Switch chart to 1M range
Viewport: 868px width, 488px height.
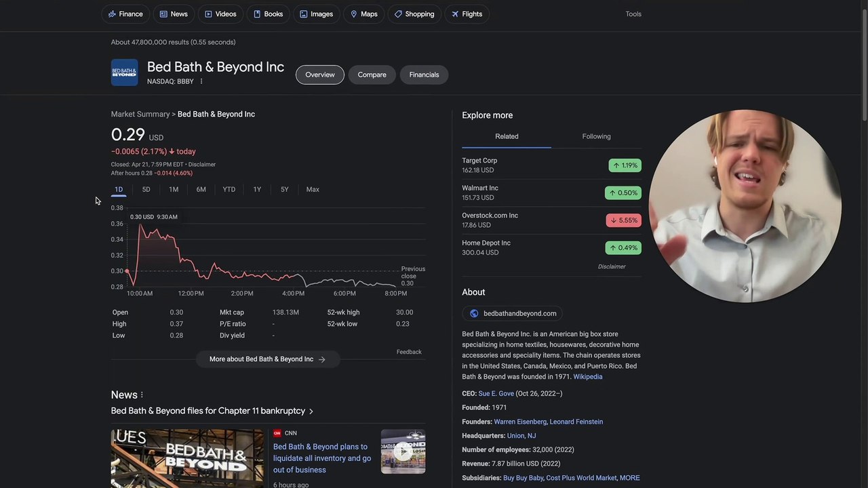[174, 190]
